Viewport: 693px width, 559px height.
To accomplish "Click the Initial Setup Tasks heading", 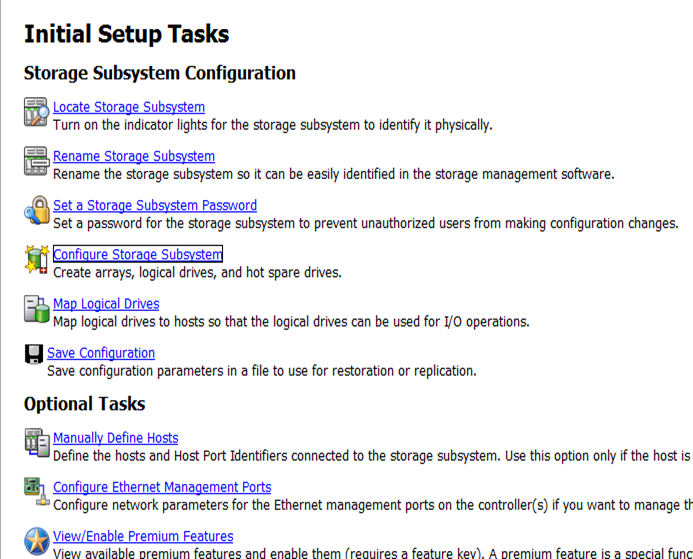I will pyautogui.click(x=126, y=34).
